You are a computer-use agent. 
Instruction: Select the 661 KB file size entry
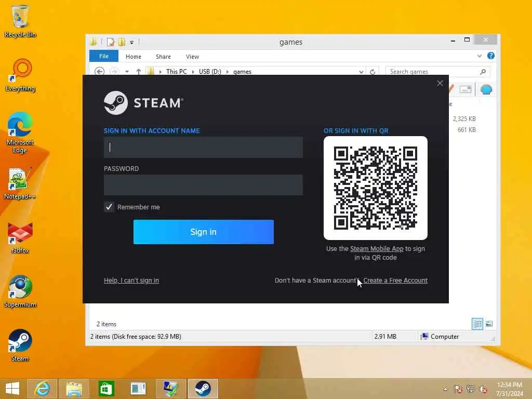(467, 129)
